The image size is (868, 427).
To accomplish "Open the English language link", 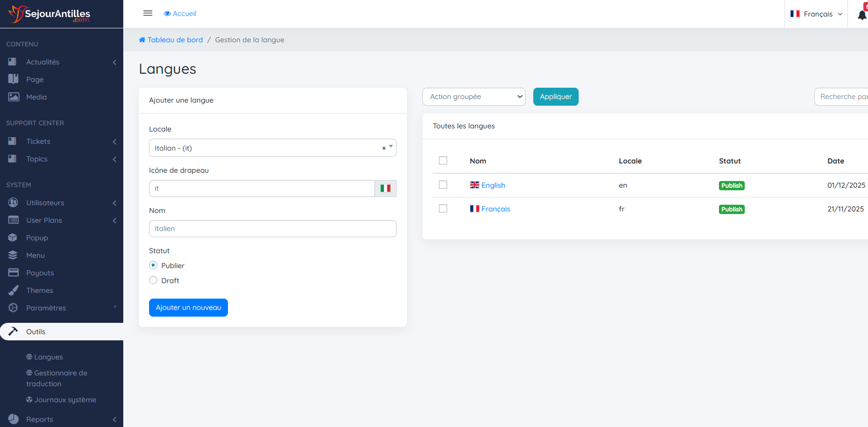I will click(x=493, y=185).
